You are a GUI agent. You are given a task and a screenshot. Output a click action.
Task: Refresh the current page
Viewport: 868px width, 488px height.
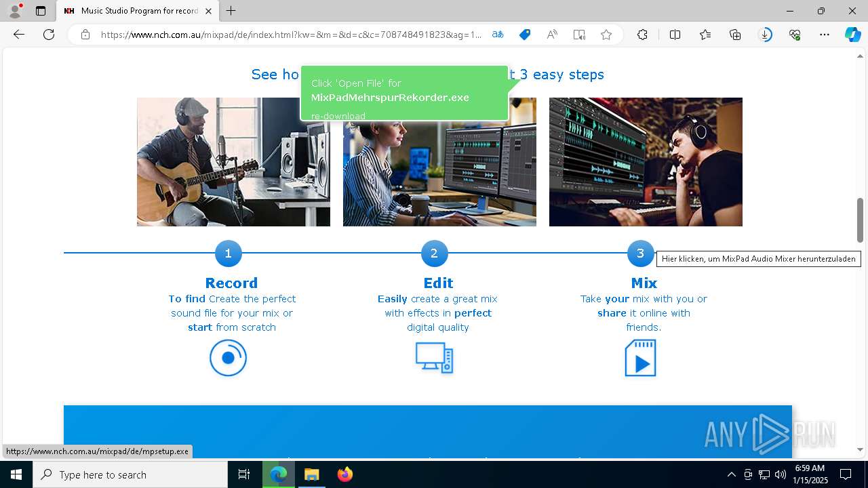tap(49, 35)
